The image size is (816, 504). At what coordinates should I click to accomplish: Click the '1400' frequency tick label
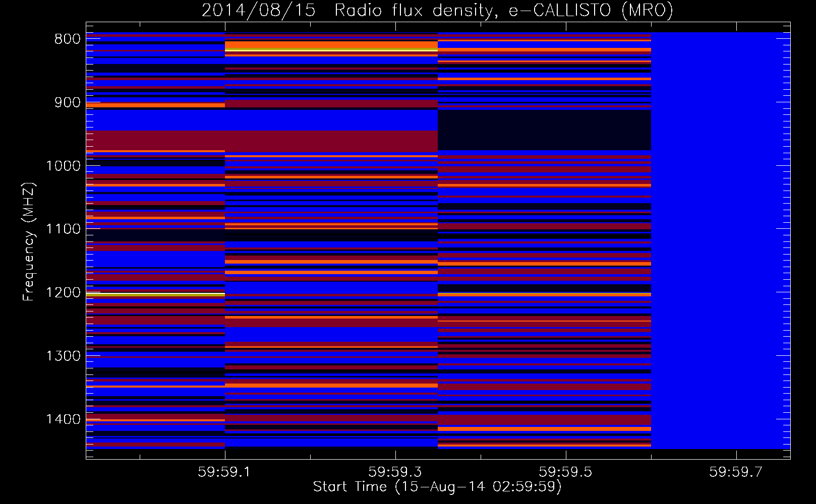63,419
